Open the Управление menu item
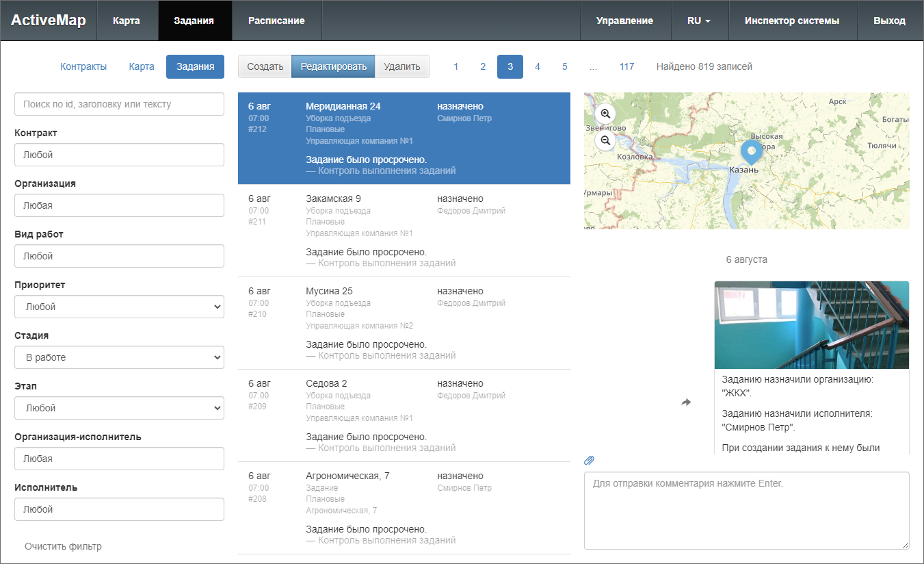Screen dimensions: 924x564 [624, 21]
